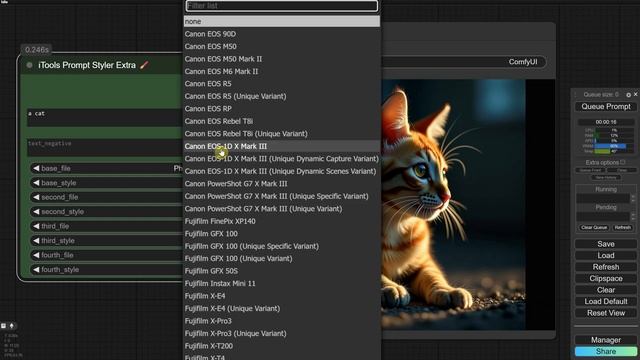
Task: Select the highlighted Canon EOS-1D X Mark III
Action: (282, 146)
